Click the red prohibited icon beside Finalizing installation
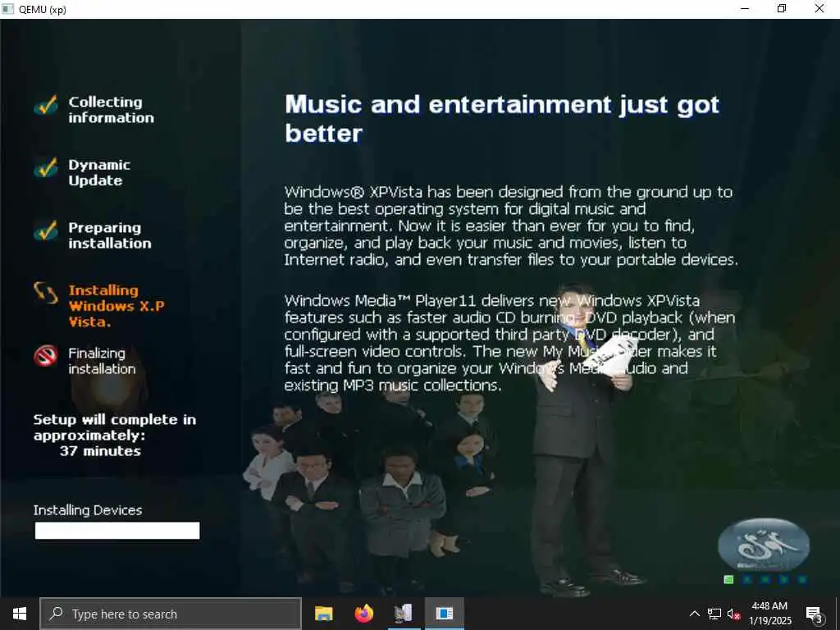Screen dimensions: 840x630 coord(46,356)
